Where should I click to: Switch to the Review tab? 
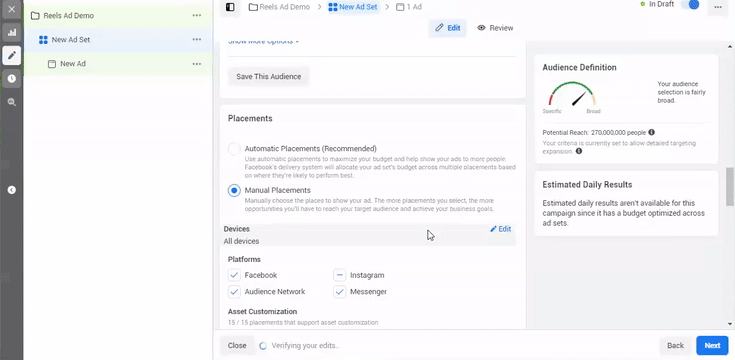(495, 28)
